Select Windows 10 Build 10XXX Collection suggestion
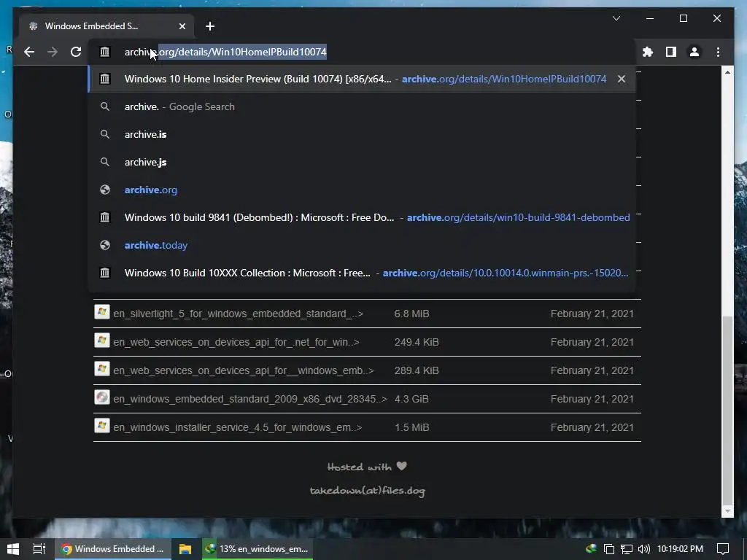 tap(362, 273)
